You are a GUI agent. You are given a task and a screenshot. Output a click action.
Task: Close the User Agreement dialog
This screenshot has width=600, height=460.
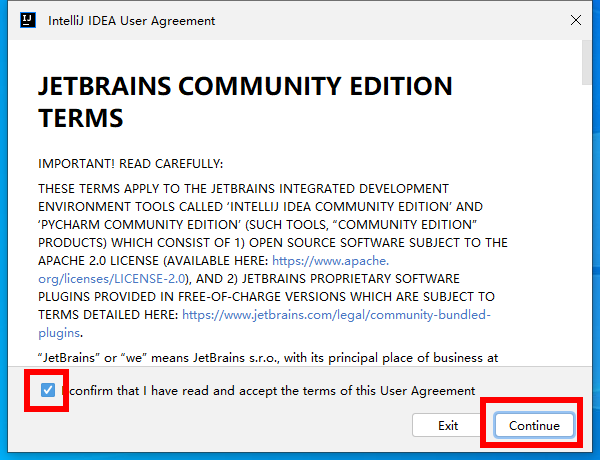click(x=576, y=20)
